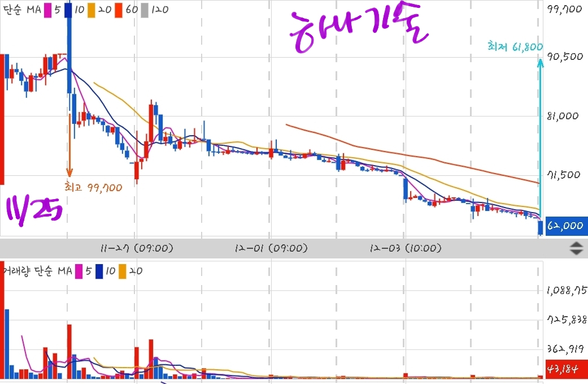Screen dimensions: 588x384
Task: Click the magenta 5-period MA swatch in price legend
Action: 48,10
